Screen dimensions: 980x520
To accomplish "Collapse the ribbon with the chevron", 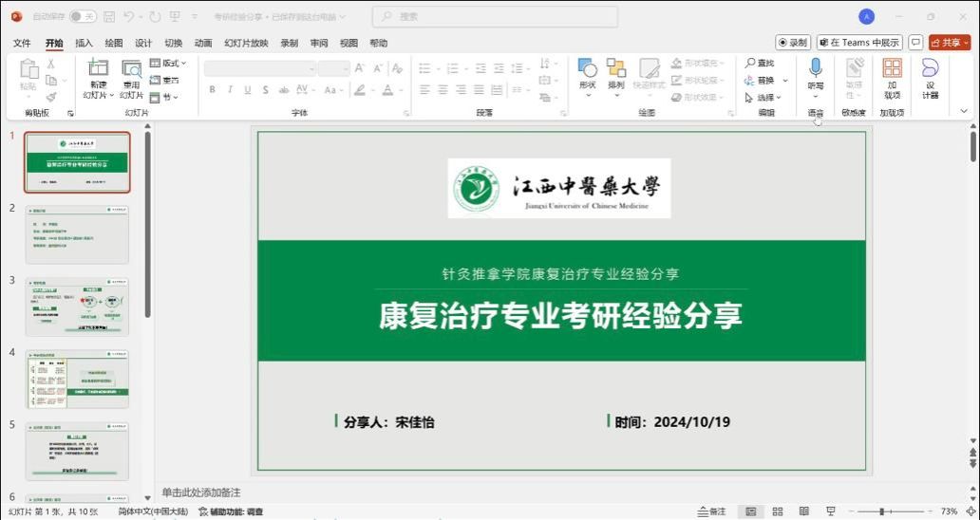I will point(964,111).
